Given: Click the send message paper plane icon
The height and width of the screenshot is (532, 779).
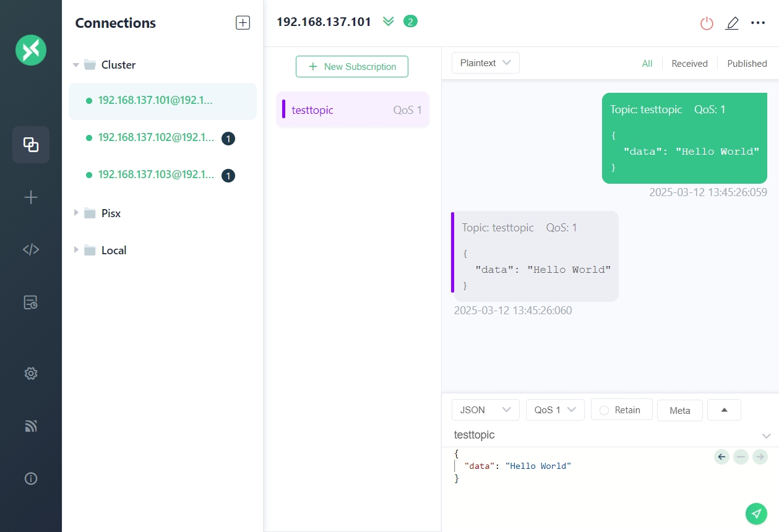Looking at the screenshot, I should (x=755, y=513).
